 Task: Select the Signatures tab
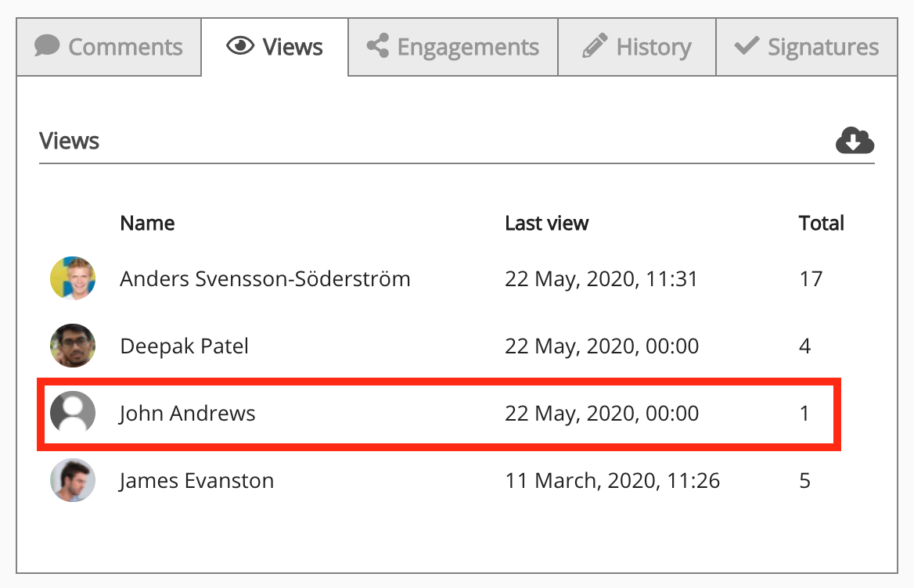(x=807, y=47)
